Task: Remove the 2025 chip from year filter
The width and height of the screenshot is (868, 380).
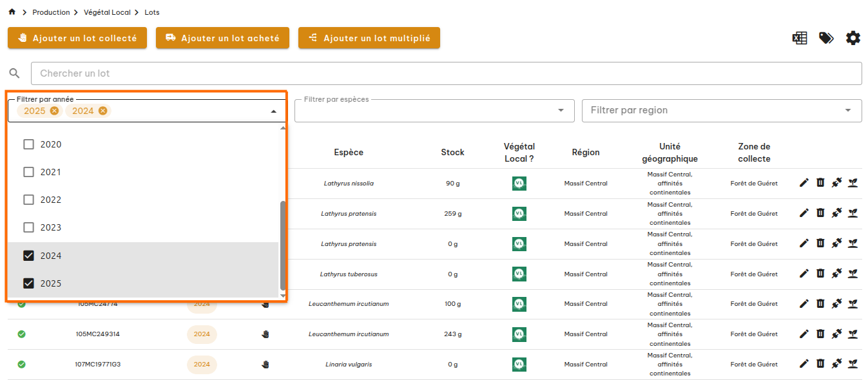Action: pyautogui.click(x=54, y=111)
